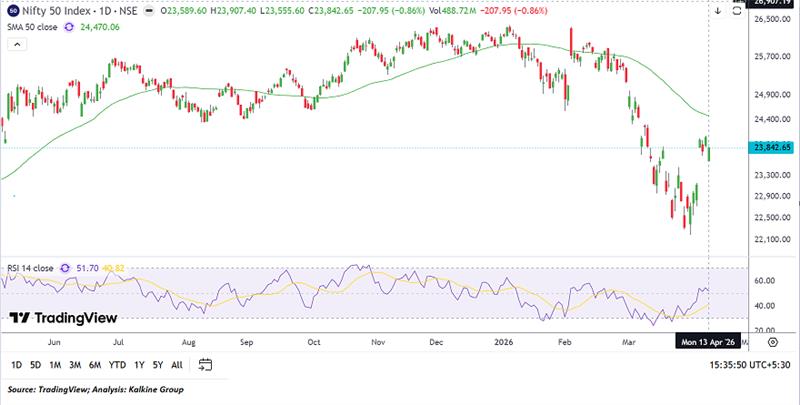Click the Nov label on the time axis
Screen dimensions: 800x405
(x=378, y=342)
